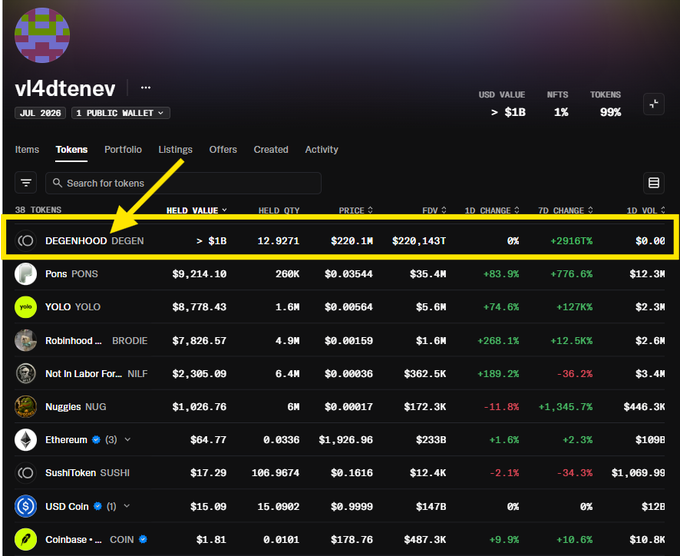Expand the USD Coin (1) holdings row

pyautogui.click(x=127, y=506)
